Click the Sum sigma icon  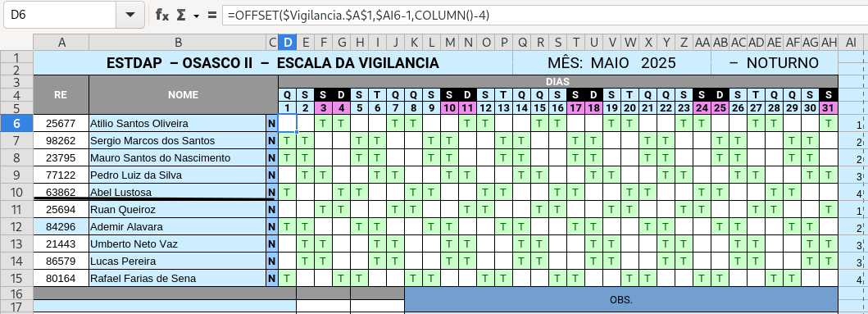click(x=181, y=15)
